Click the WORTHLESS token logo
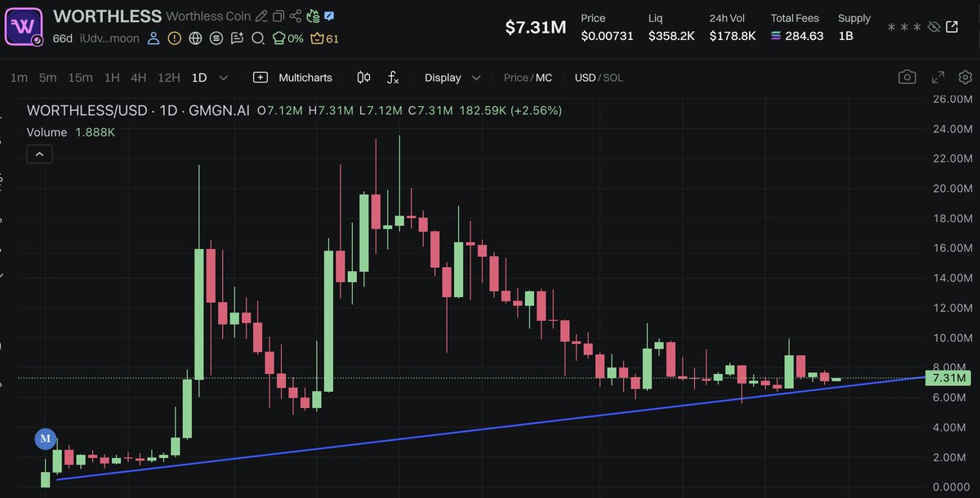Screen dimensions: 980x498 coord(24,25)
